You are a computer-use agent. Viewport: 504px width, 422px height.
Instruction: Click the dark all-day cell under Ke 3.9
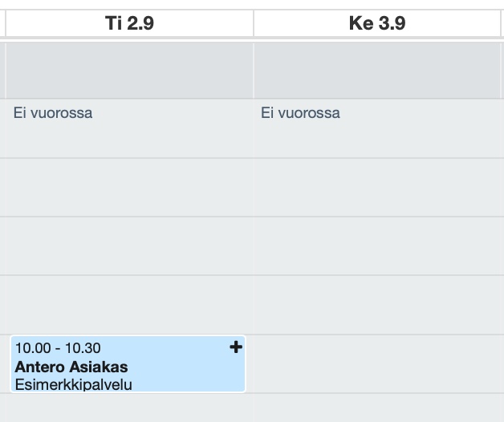coord(377,69)
